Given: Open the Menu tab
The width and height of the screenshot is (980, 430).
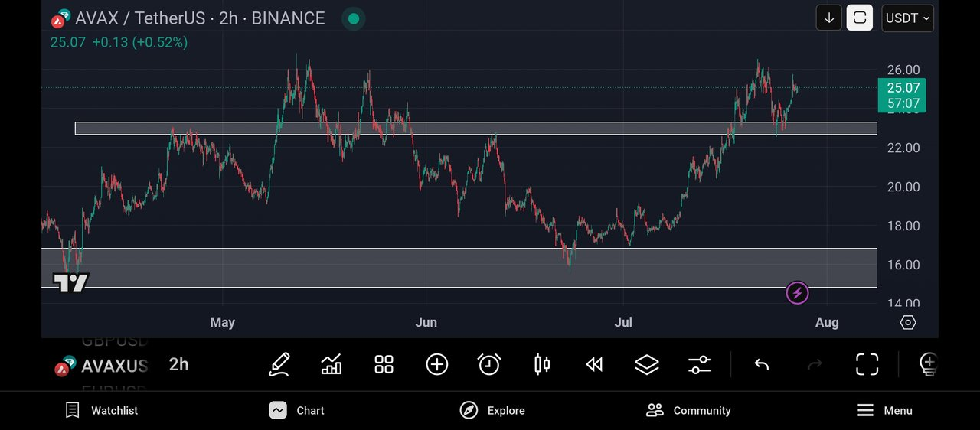Looking at the screenshot, I should [884, 410].
